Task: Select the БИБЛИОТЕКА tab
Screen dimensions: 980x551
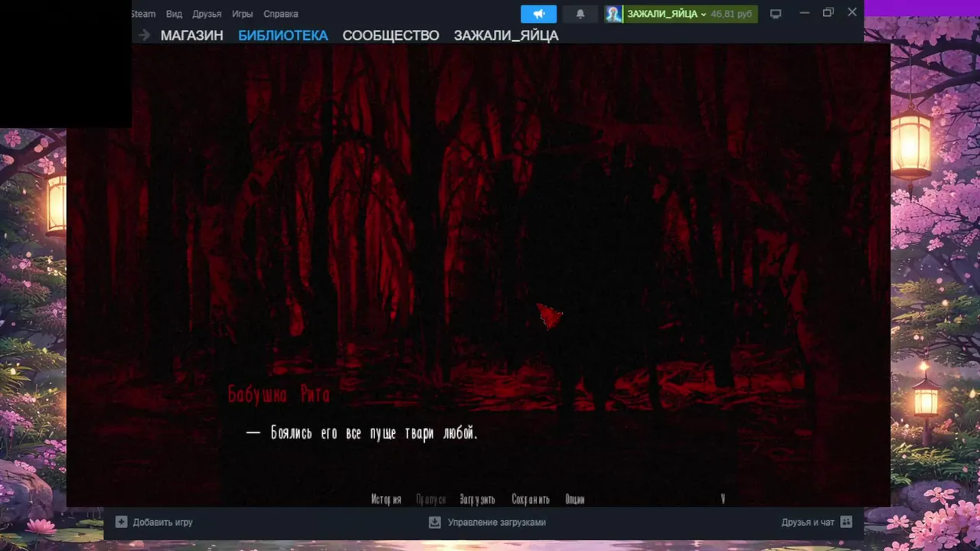Action: coord(283,35)
